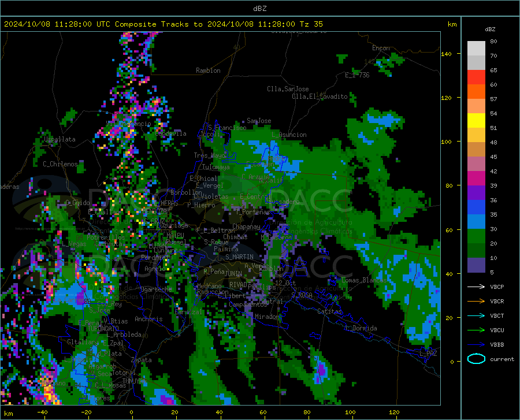Click the 'Tulumaya' map label

(x=216, y=167)
